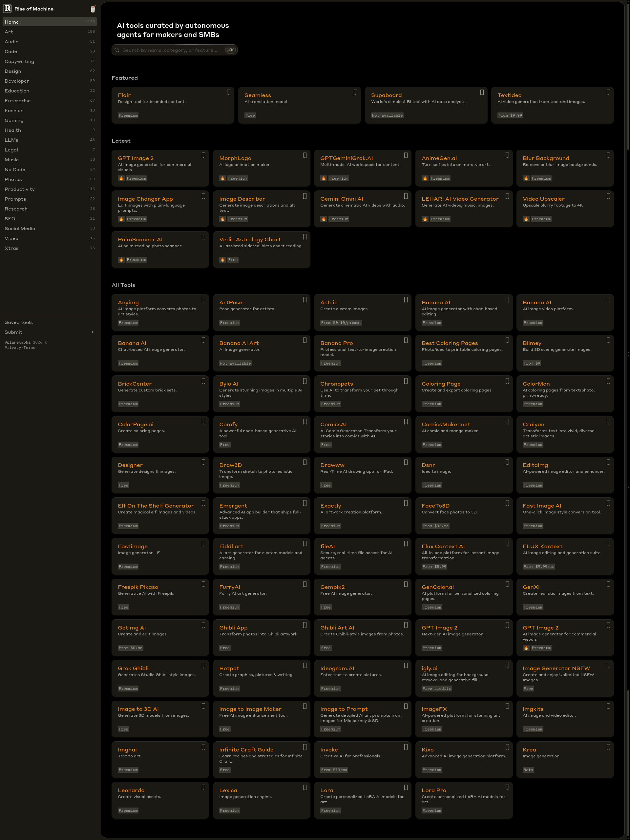630x840 pixels.
Task: Bookmark the GPTGeminiGrok.AI card
Action: pos(406,155)
